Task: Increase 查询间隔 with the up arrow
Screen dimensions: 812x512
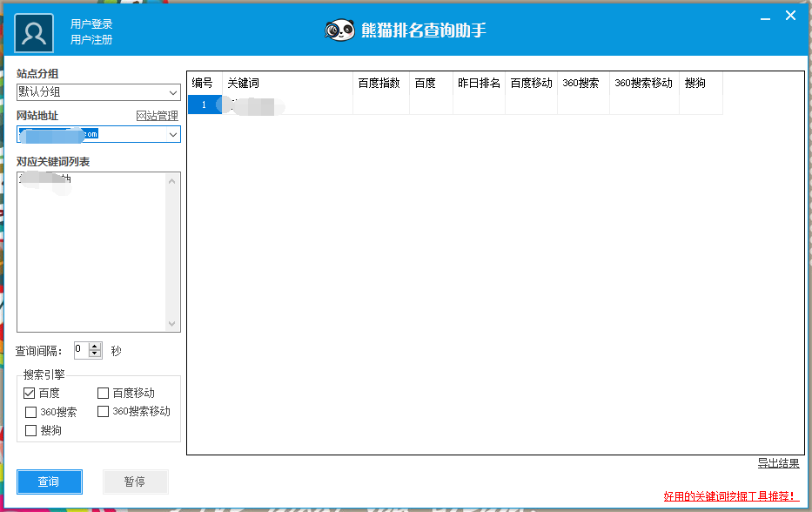Action: pyautogui.click(x=94, y=347)
